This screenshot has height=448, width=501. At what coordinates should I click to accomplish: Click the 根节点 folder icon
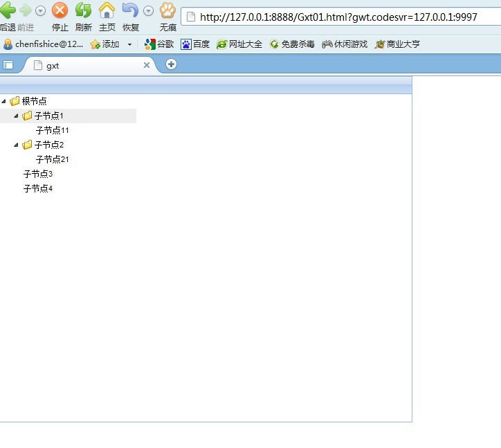point(15,101)
